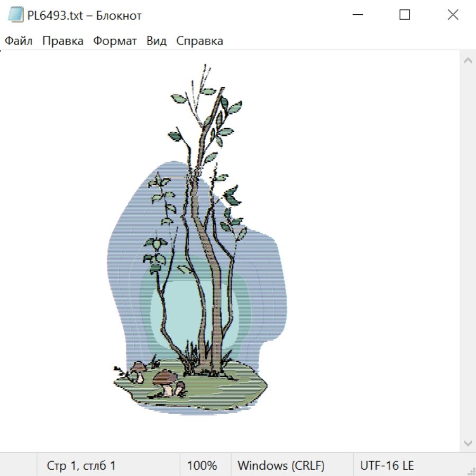Screen dimensions: 476x476
Task: Click the scroll up arrow
Action: pos(468,60)
